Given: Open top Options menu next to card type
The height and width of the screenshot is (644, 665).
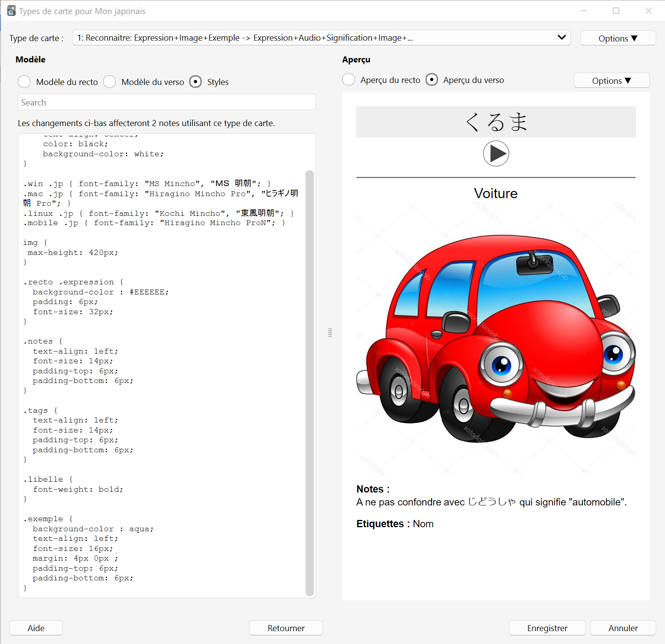Looking at the screenshot, I should [618, 38].
